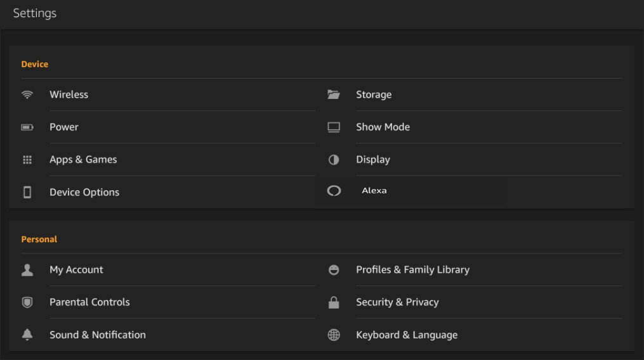Click the monitor icon beside Show Mode

334,127
